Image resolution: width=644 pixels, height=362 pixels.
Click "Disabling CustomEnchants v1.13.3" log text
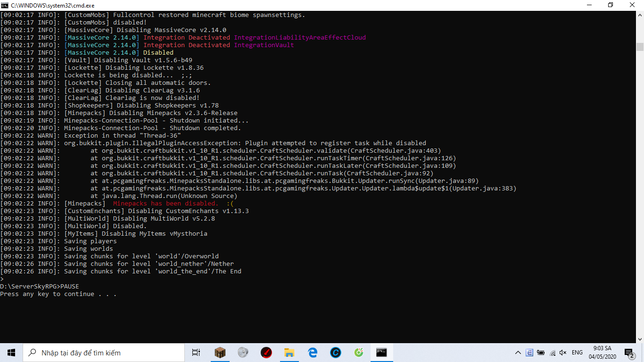pos(189,211)
